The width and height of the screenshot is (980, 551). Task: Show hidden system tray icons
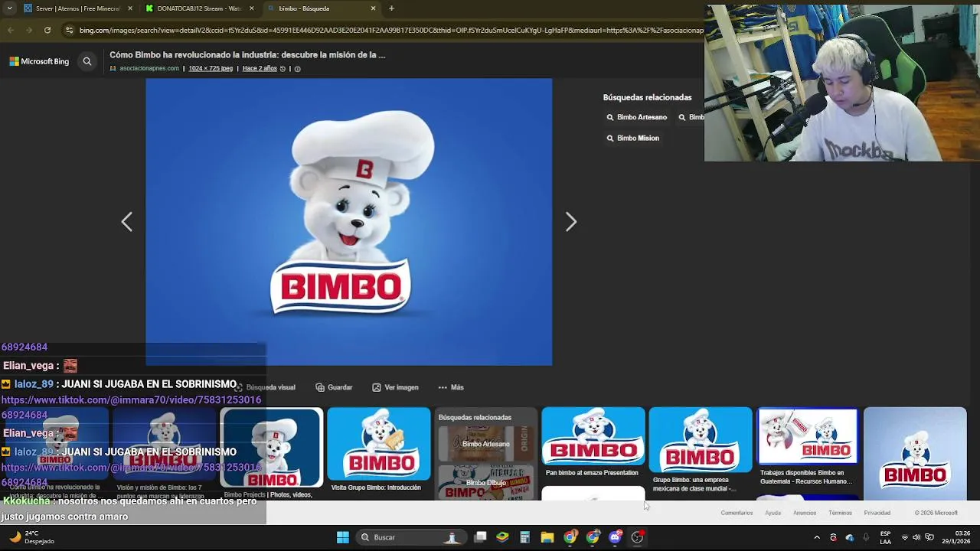(816, 537)
